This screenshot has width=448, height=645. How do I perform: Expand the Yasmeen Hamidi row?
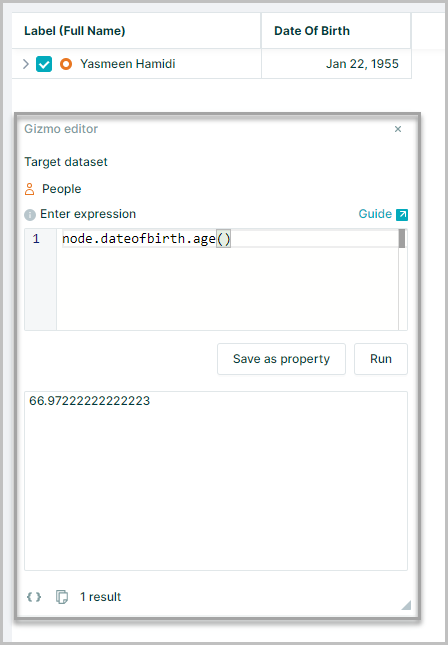(26, 64)
